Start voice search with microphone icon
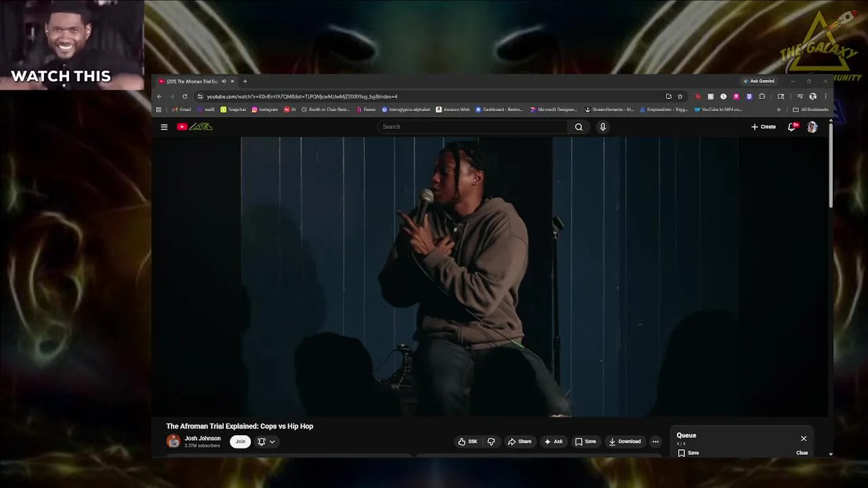The width and height of the screenshot is (868, 488). tap(602, 127)
